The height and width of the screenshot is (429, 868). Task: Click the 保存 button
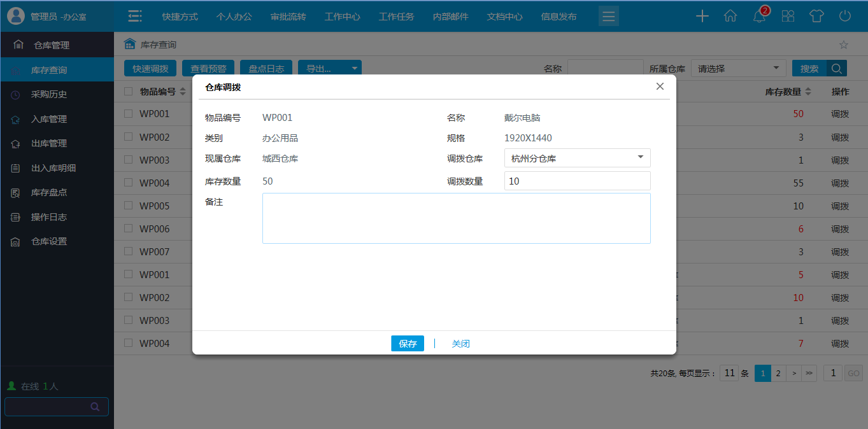(x=408, y=344)
